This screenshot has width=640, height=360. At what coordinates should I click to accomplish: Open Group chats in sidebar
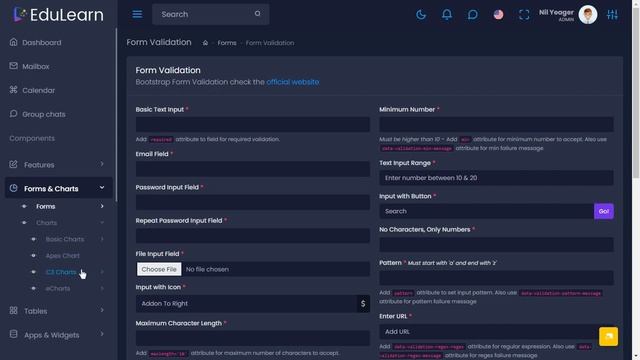pyautogui.click(x=44, y=114)
